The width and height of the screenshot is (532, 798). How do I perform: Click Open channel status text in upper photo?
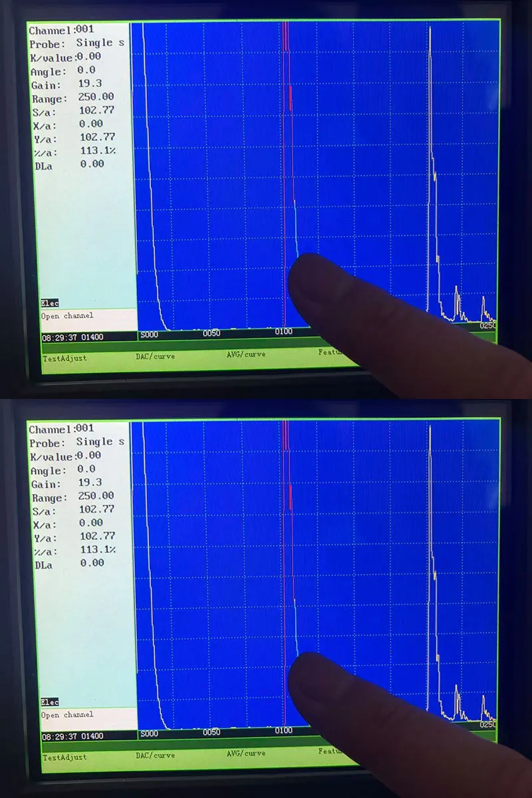67,316
